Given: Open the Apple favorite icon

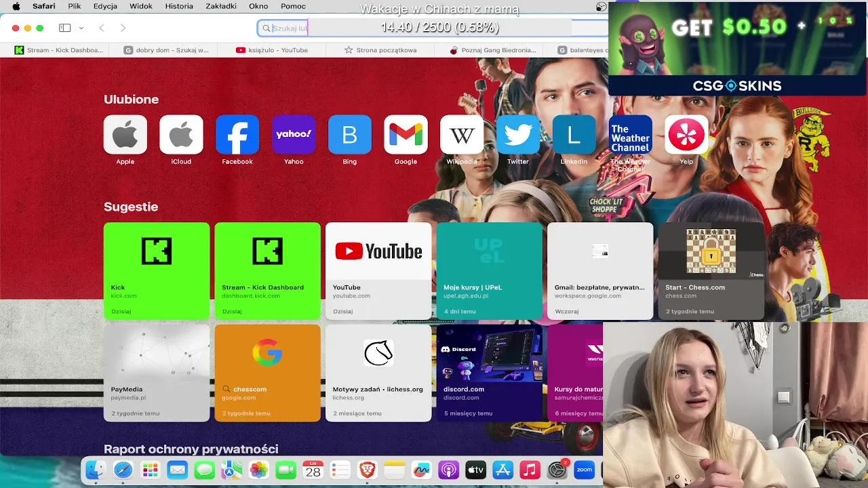Looking at the screenshot, I should pyautogui.click(x=125, y=134).
